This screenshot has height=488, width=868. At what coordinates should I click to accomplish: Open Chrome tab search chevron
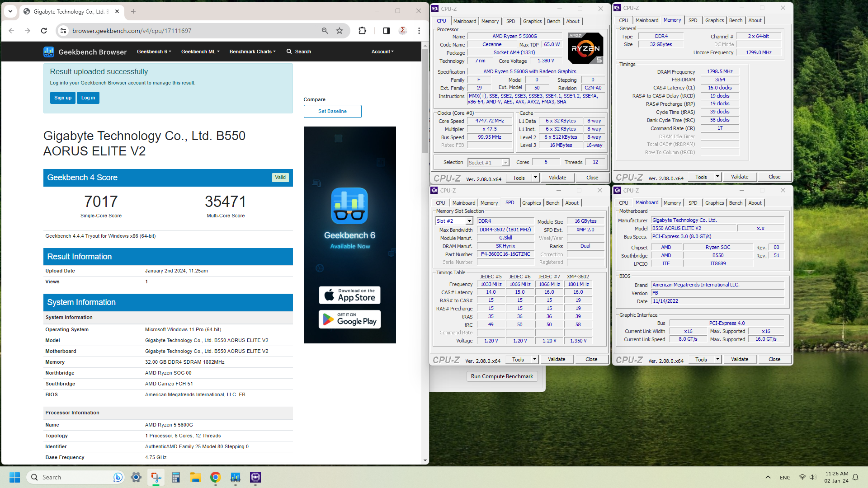point(10,11)
